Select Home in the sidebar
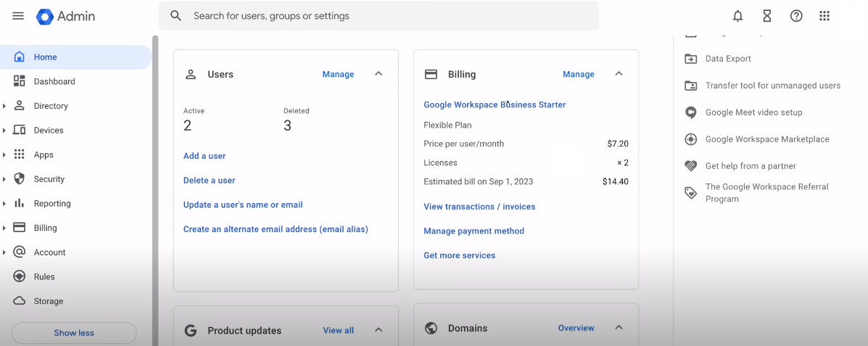The height and width of the screenshot is (346, 868). (x=75, y=57)
